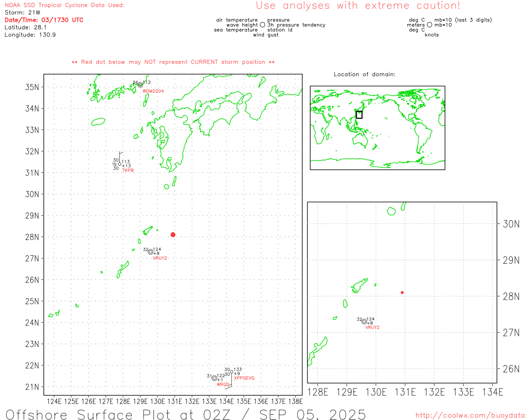Click the 'air temperature' legend label
Viewport: 525px width, 420px height.
(237, 20)
